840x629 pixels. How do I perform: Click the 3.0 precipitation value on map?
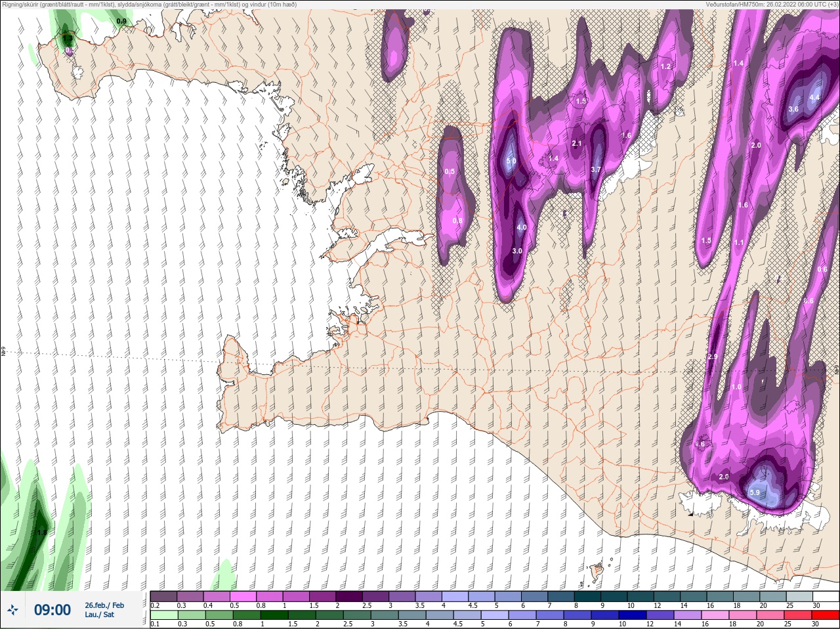pos(517,251)
